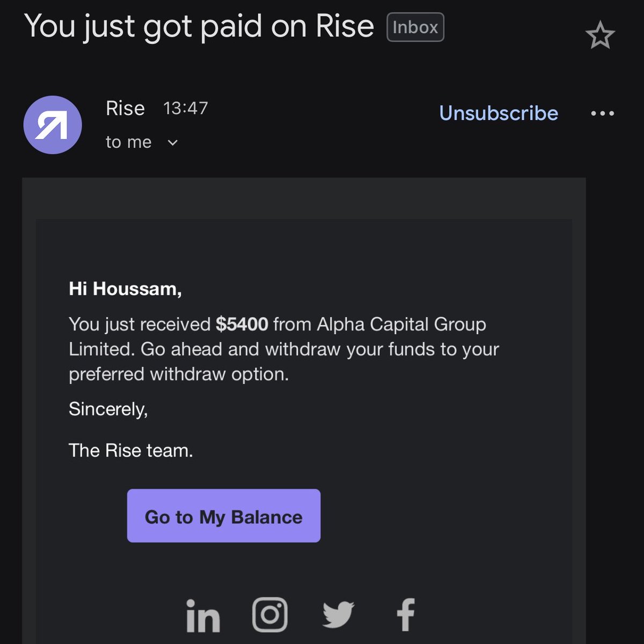Select the 'You just got paid on Rise' subject
This screenshot has width=644, height=644.
click(x=199, y=27)
